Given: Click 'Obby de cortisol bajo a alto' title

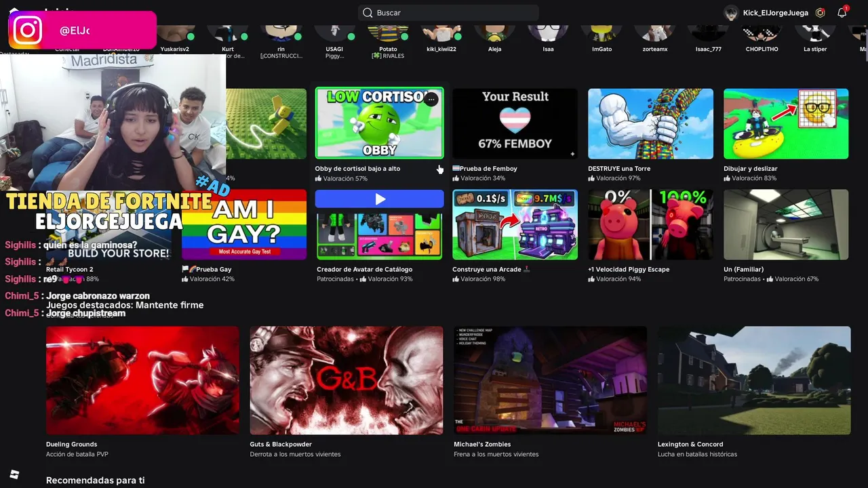Looking at the screenshot, I should (x=357, y=169).
